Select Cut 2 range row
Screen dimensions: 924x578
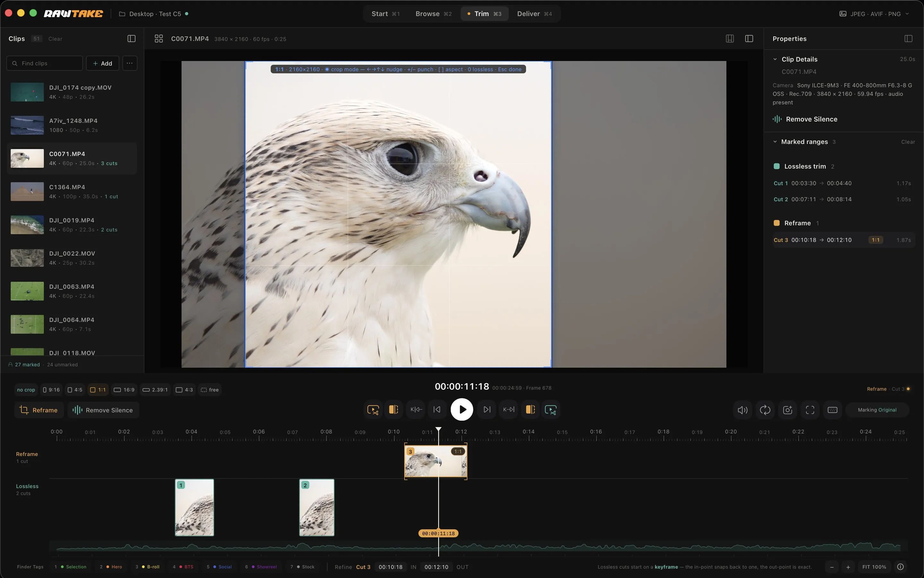click(843, 199)
